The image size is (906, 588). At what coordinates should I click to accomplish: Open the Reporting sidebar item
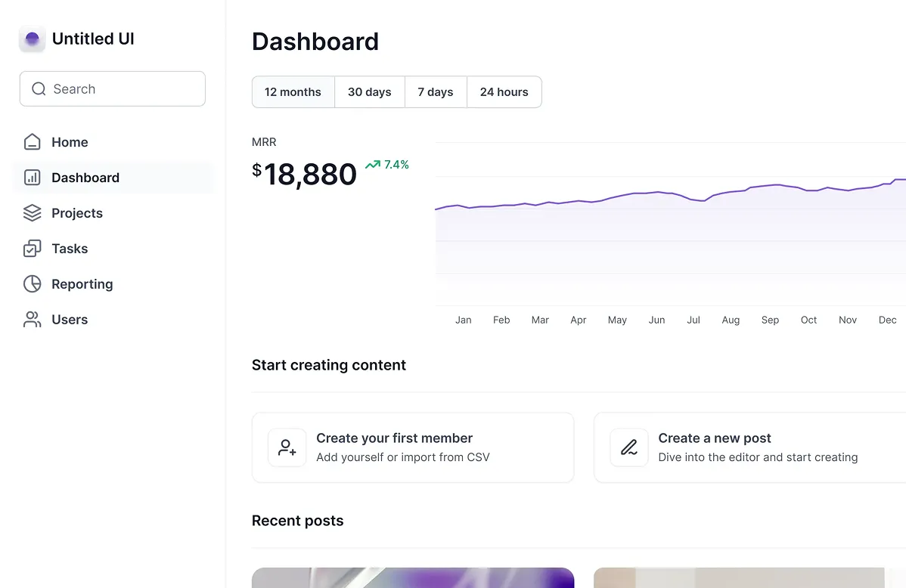click(113, 283)
